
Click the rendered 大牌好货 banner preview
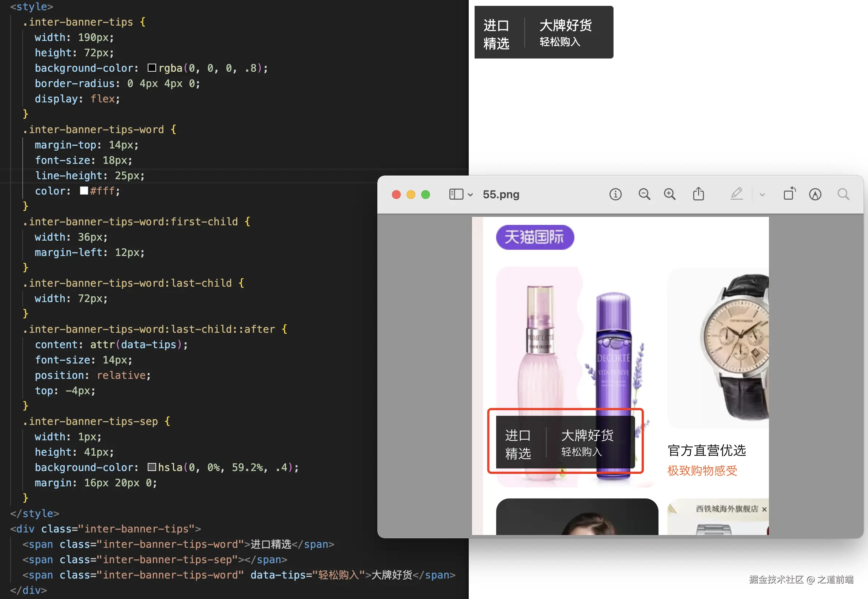pos(565,26)
